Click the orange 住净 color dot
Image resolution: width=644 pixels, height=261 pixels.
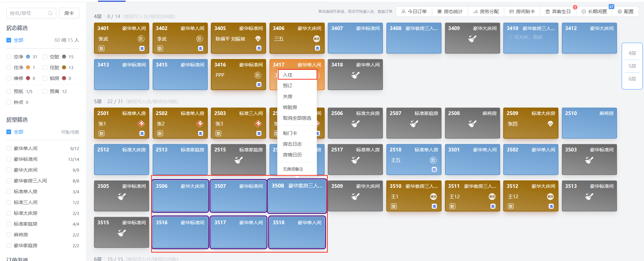[x=28, y=67]
